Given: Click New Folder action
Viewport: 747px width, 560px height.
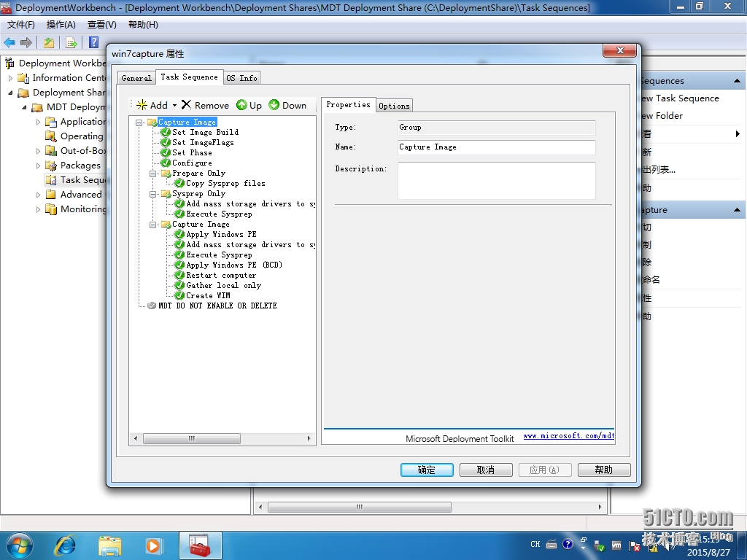Looking at the screenshot, I should [x=662, y=116].
